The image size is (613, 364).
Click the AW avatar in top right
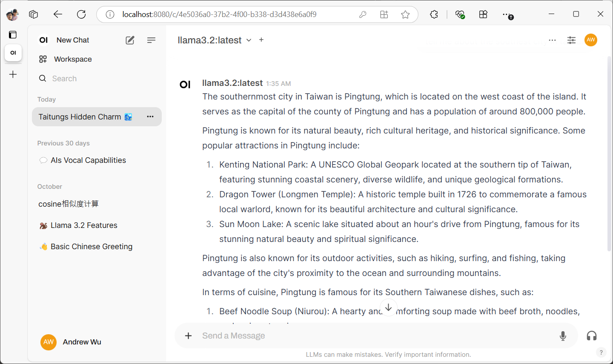(x=591, y=40)
